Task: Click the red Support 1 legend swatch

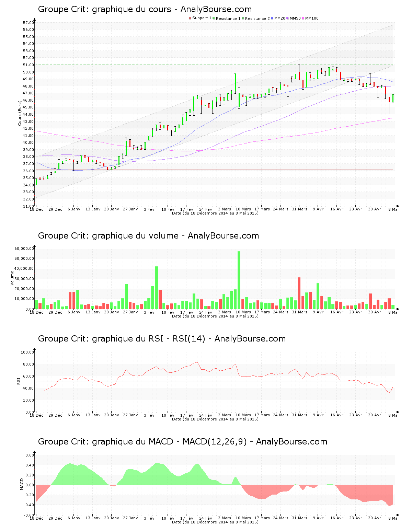Action: click(x=190, y=18)
